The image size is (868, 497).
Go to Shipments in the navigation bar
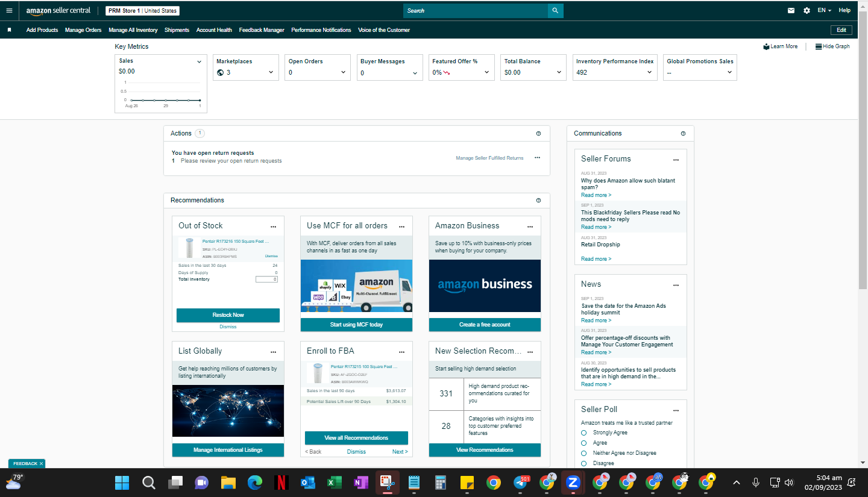[177, 30]
